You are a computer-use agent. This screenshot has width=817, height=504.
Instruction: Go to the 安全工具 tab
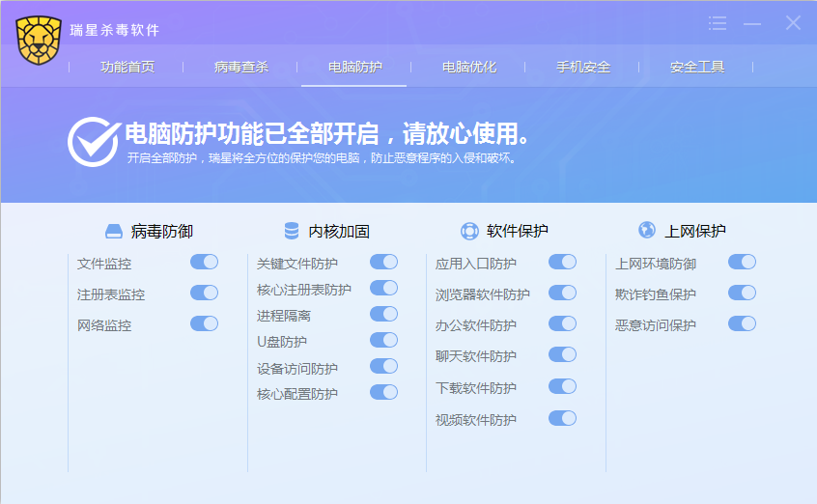coord(697,67)
